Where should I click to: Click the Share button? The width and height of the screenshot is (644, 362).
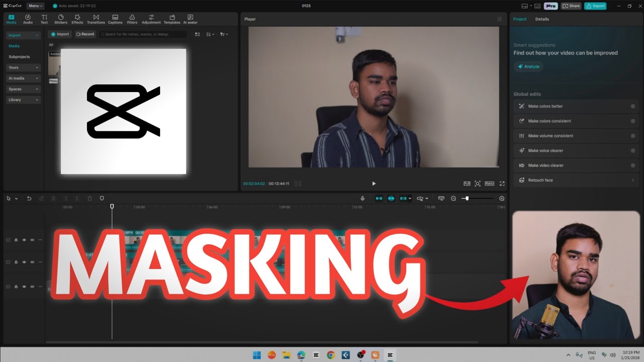[x=571, y=6]
